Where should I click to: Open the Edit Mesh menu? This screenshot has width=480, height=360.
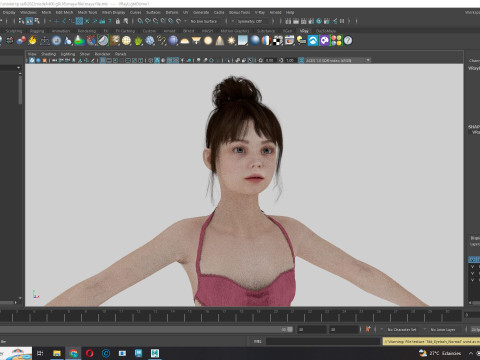coord(64,12)
